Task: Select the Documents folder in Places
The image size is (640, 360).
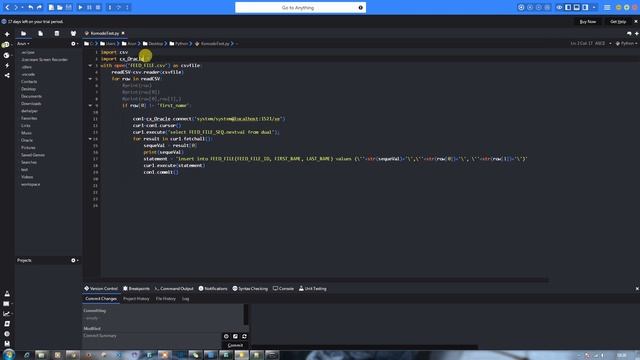Action: click(x=31, y=96)
